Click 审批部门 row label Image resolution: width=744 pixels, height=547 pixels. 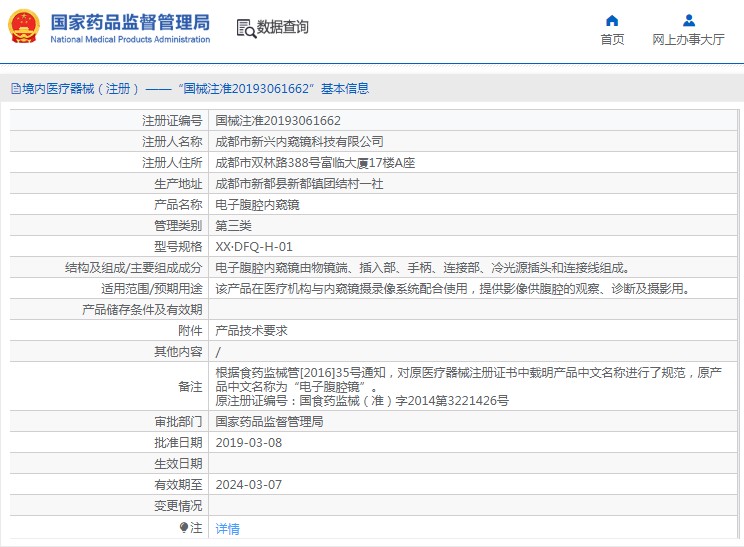tap(178, 421)
